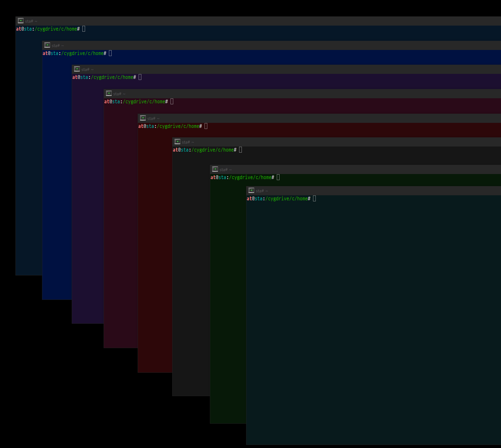Click the frontmost teal terminal's title icon

click(x=251, y=190)
